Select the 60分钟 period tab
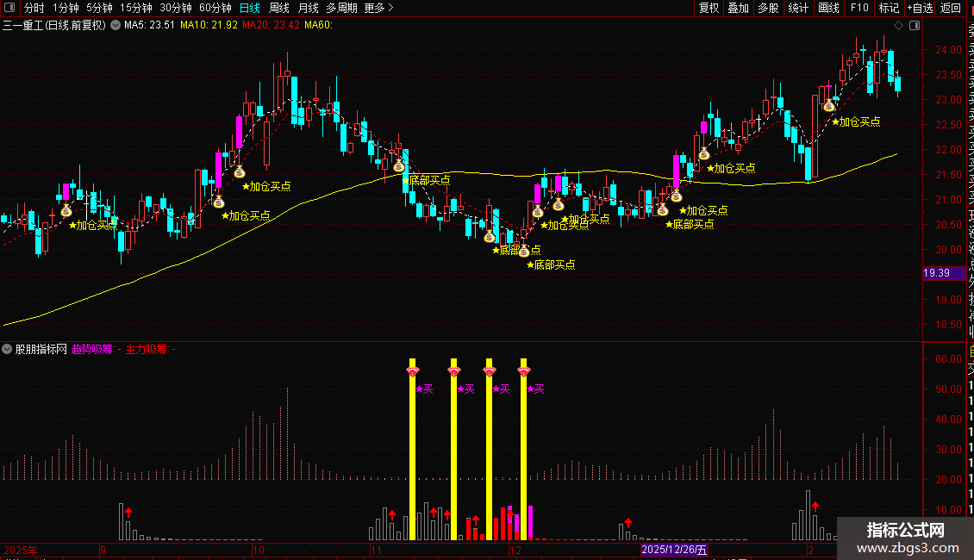 coord(215,8)
